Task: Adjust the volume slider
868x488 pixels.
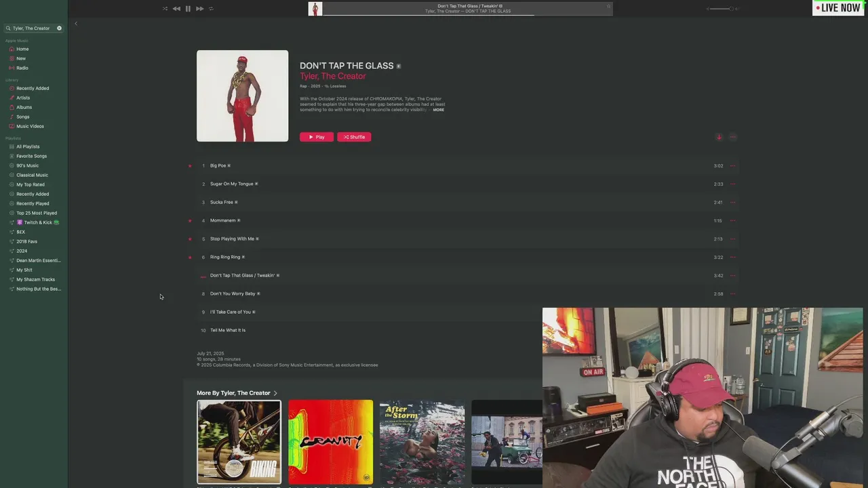Action: 720,9
